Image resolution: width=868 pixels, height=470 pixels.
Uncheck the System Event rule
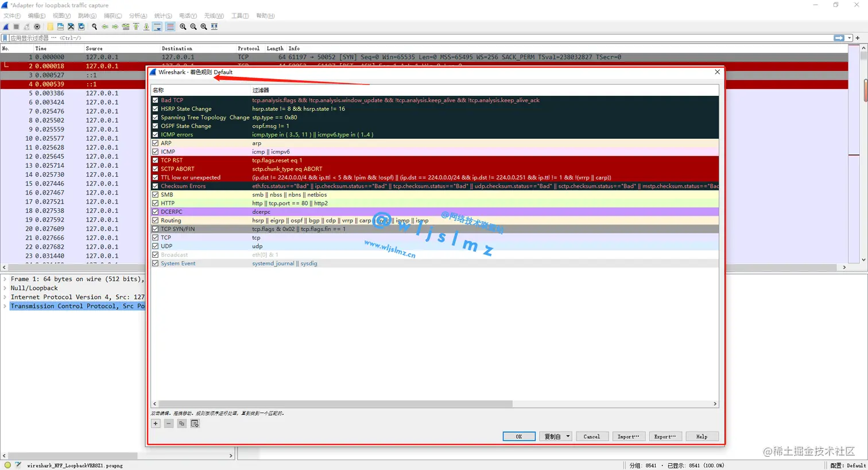click(156, 263)
